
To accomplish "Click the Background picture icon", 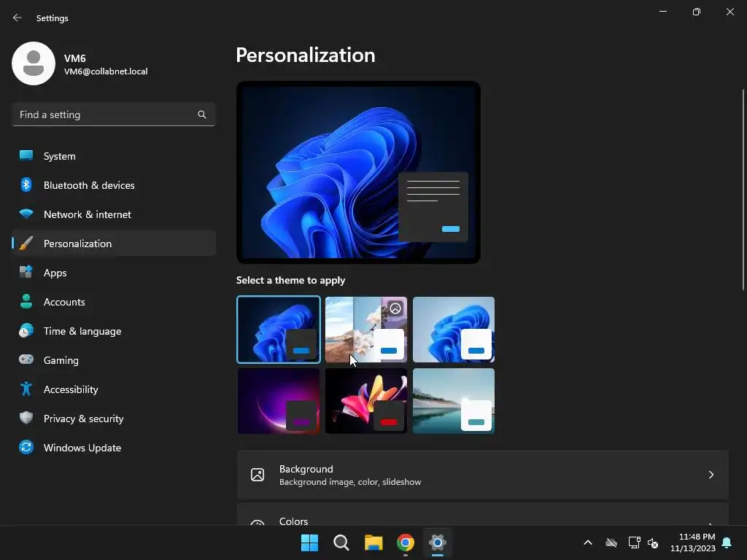I will click(x=258, y=475).
